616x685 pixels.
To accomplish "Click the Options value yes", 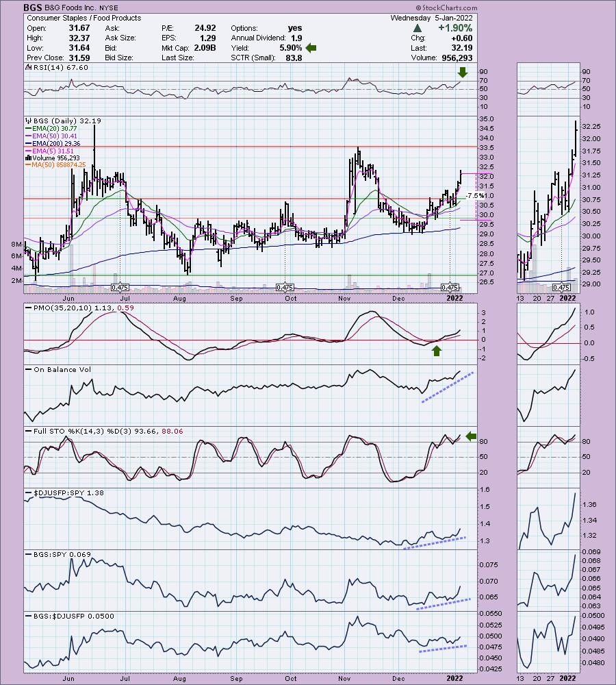I will pyautogui.click(x=295, y=28).
